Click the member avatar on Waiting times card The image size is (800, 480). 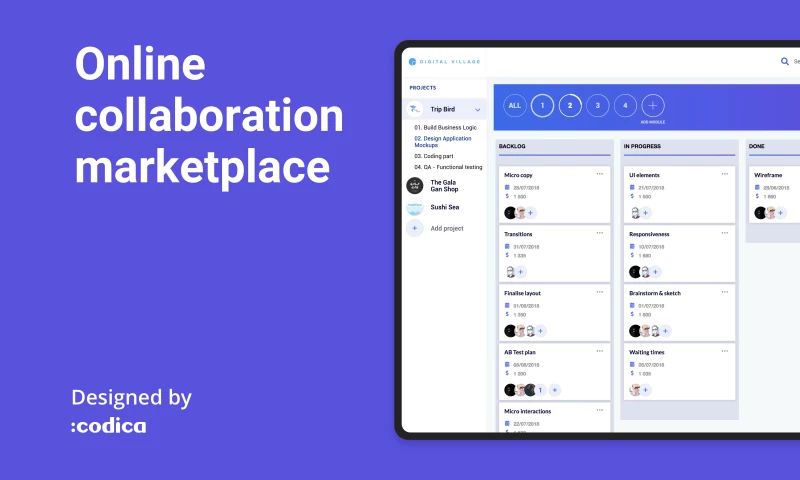tap(635, 390)
